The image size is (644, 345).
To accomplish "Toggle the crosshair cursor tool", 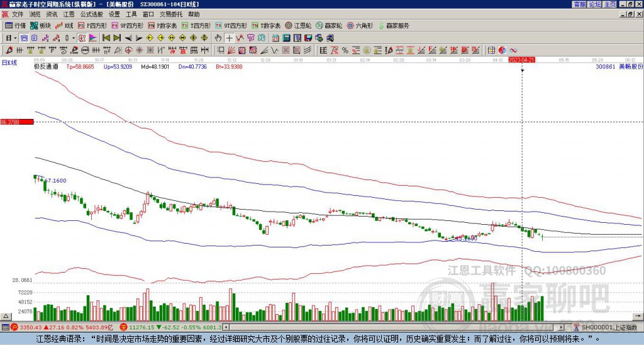I will pos(229,38).
